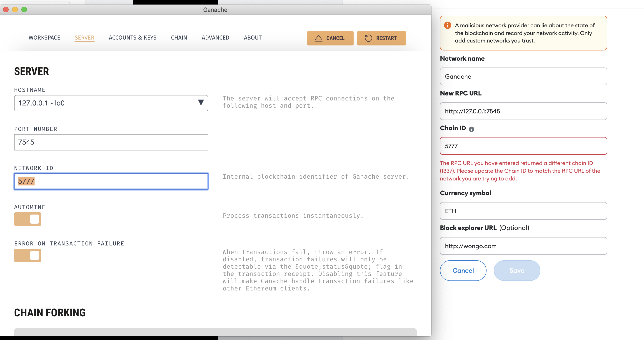Click the cancel warning triangle icon
Screen dimensions: 644x340
click(x=319, y=38)
